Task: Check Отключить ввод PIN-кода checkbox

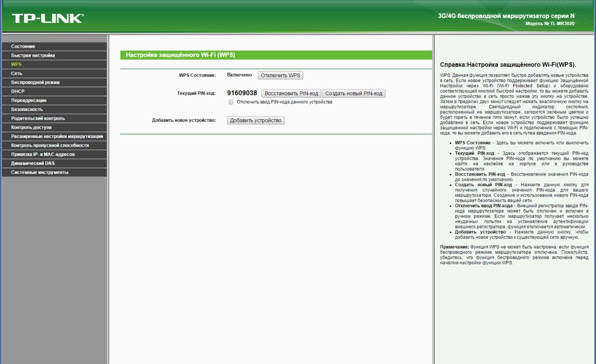Action: pyautogui.click(x=231, y=102)
